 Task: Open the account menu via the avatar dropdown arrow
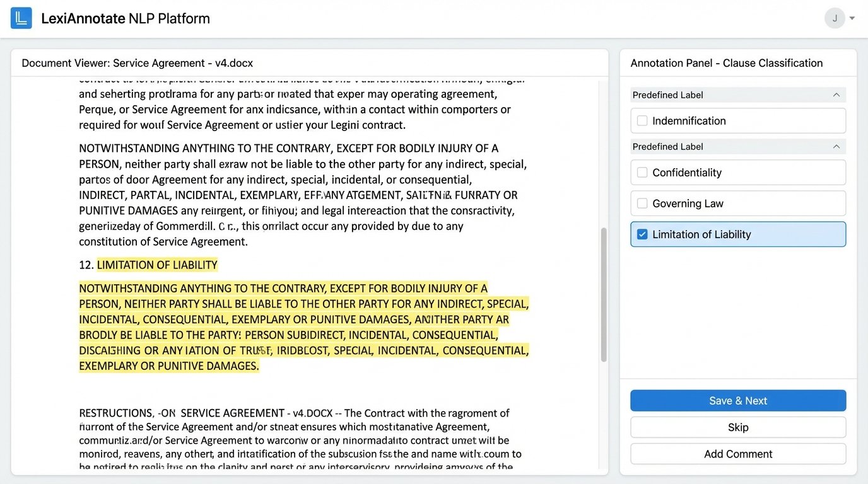click(852, 18)
